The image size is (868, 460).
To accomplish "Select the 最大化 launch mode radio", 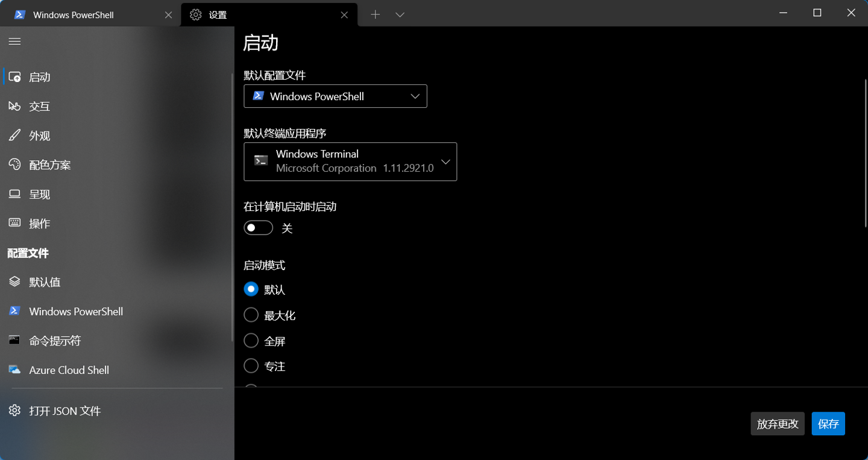I will (251, 315).
